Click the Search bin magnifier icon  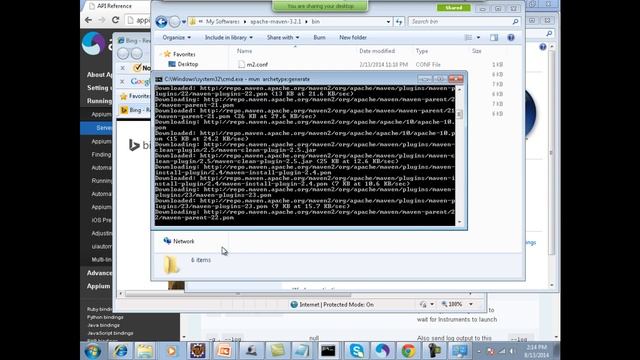515,22
